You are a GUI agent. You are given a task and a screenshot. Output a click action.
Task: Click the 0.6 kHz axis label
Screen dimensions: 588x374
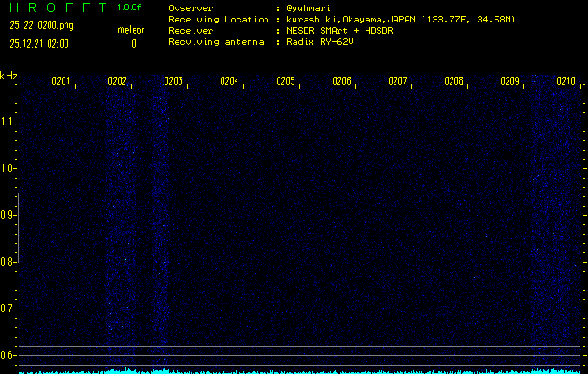[x=7, y=355]
